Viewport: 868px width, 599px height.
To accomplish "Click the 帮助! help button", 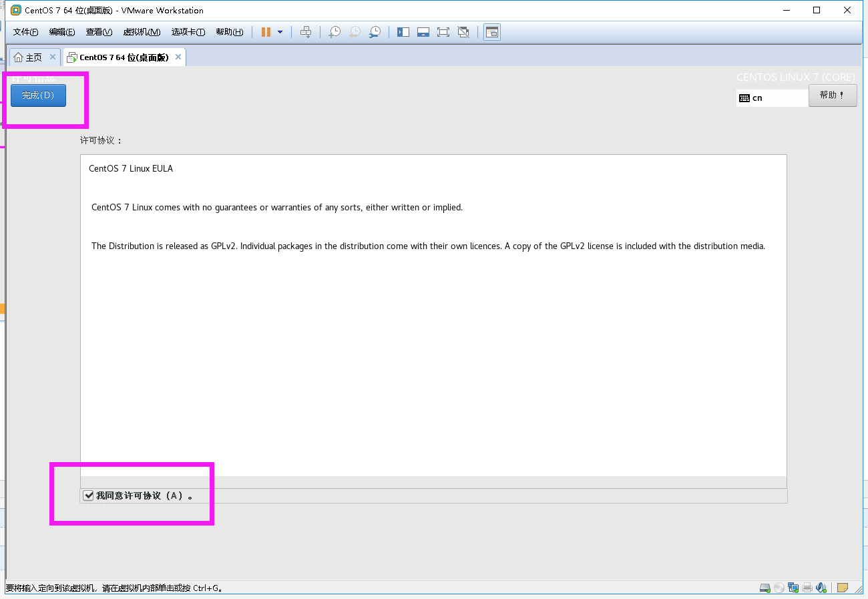I will tap(833, 95).
